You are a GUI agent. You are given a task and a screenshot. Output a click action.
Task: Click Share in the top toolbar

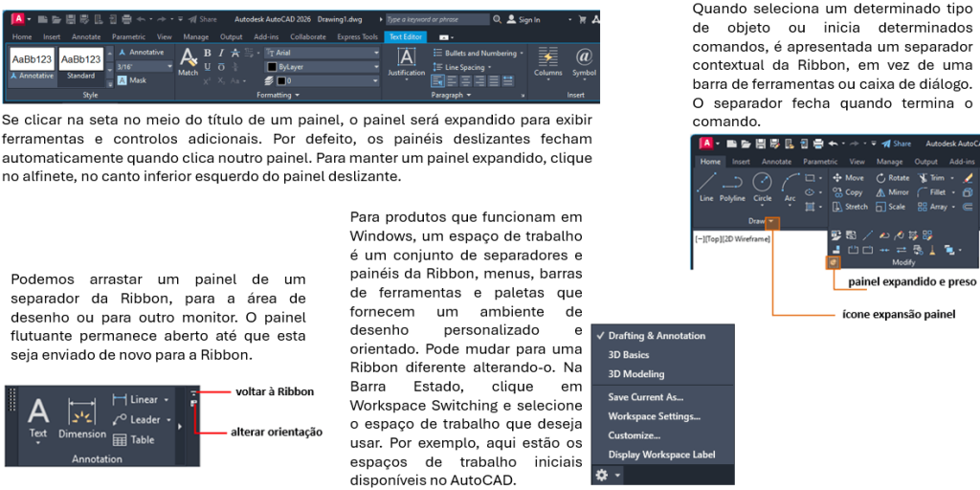(203, 19)
